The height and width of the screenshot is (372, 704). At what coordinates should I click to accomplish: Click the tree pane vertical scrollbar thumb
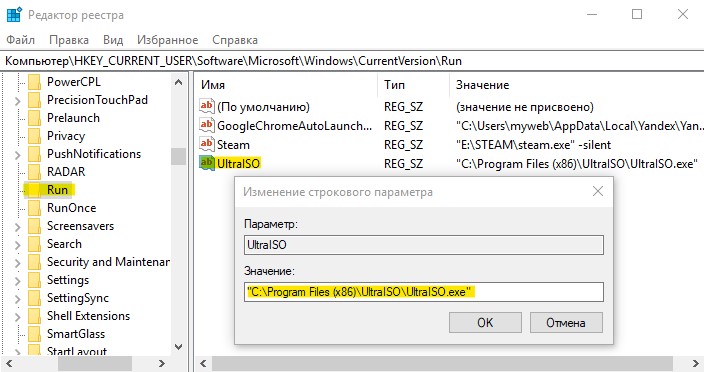pos(178,157)
